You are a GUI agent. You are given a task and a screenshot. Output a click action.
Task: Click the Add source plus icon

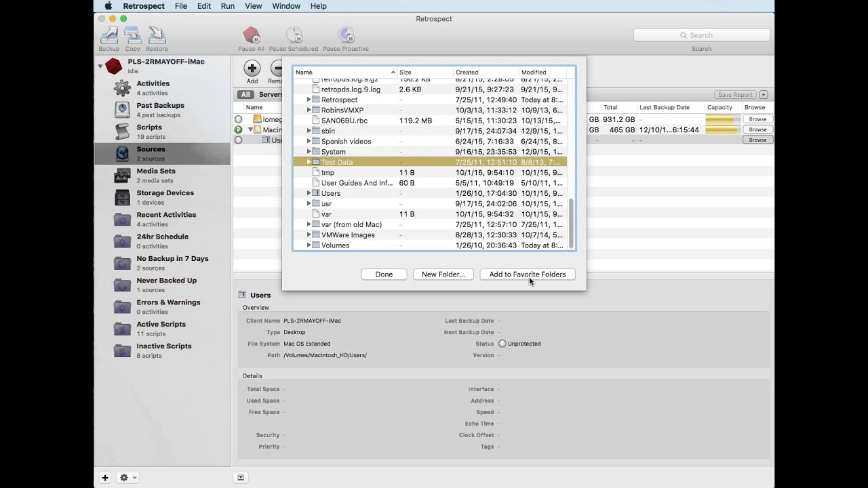252,68
